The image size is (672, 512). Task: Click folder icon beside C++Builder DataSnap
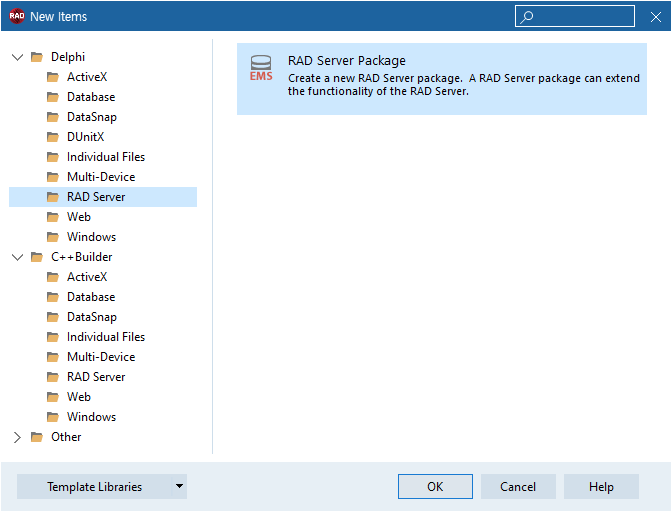tap(53, 317)
